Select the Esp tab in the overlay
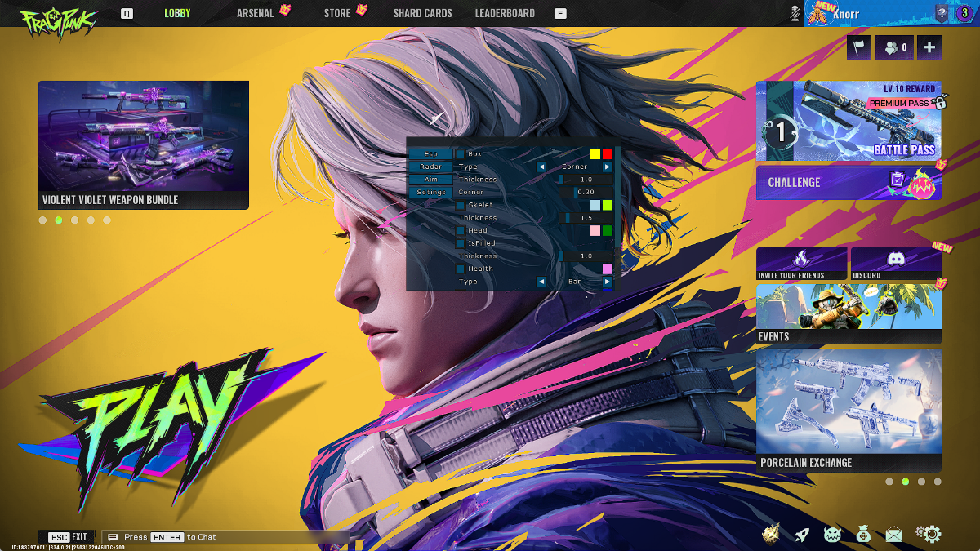 [x=430, y=153]
